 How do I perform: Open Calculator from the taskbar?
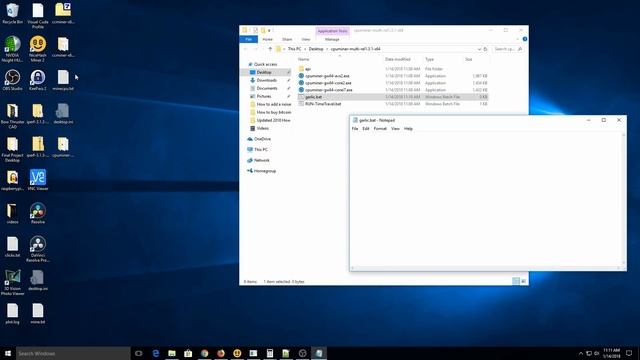[x=270, y=353]
